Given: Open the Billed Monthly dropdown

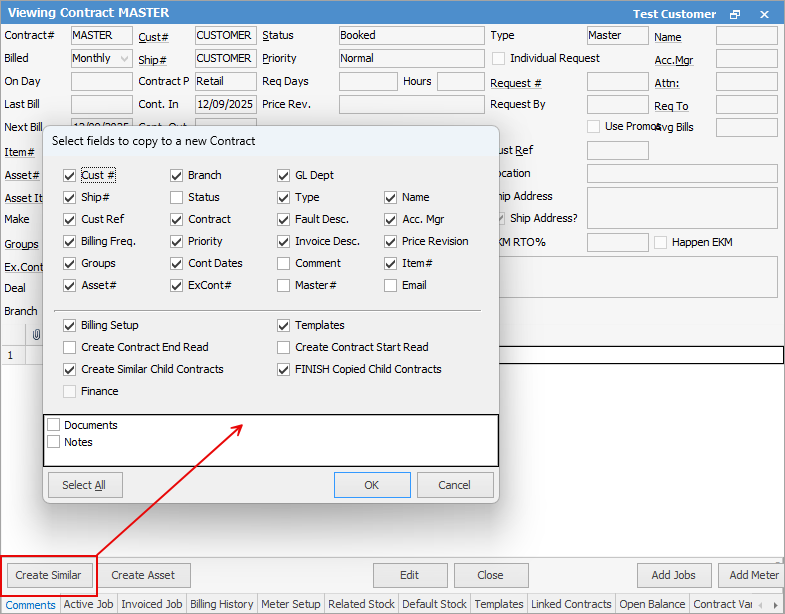Looking at the screenshot, I should (124, 59).
